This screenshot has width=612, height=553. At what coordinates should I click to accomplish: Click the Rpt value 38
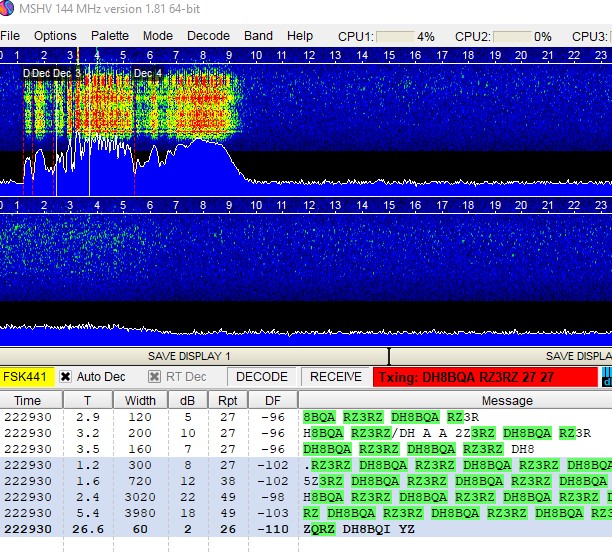coord(228,481)
